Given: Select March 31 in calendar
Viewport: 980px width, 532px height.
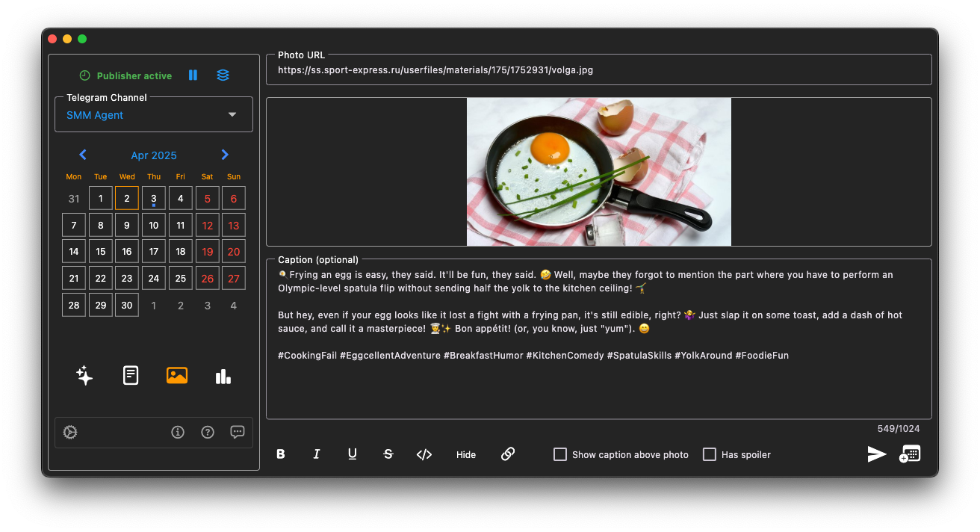Looking at the screenshot, I should tap(74, 199).
